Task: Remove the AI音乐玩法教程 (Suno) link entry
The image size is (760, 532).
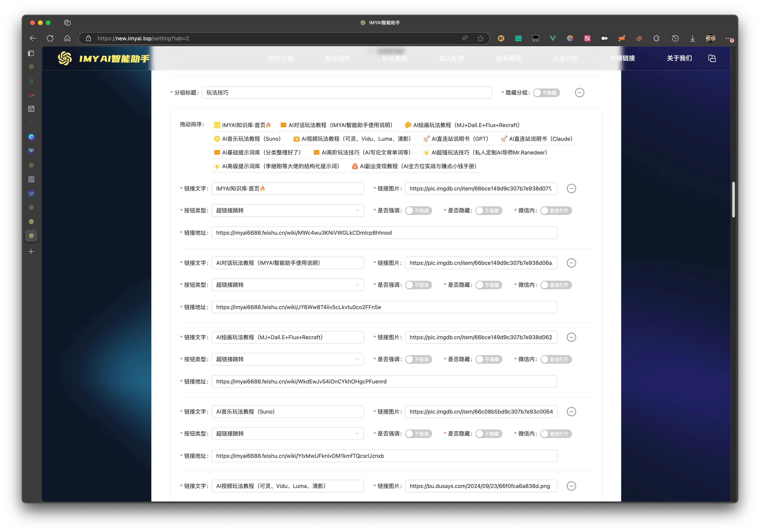Action: click(x=571, y=412)
